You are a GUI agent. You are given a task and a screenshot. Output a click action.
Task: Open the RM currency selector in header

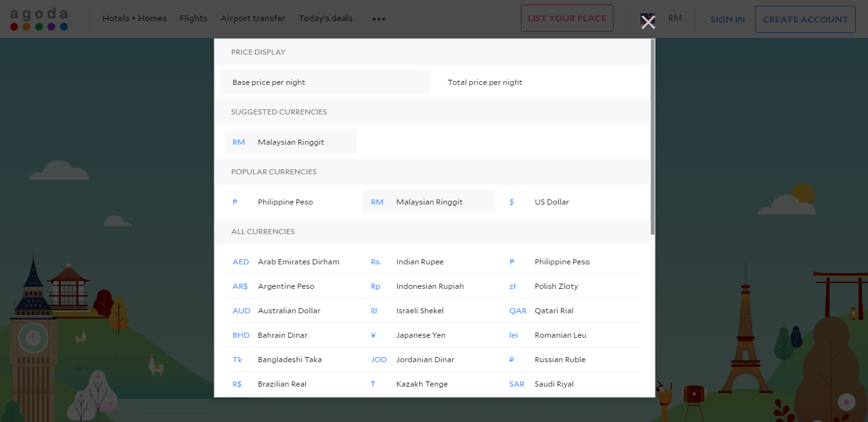pos(675,19)
